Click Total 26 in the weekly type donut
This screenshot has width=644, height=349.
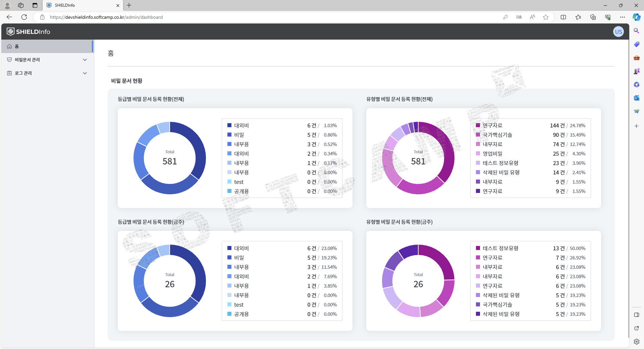[x=418, y=281]
